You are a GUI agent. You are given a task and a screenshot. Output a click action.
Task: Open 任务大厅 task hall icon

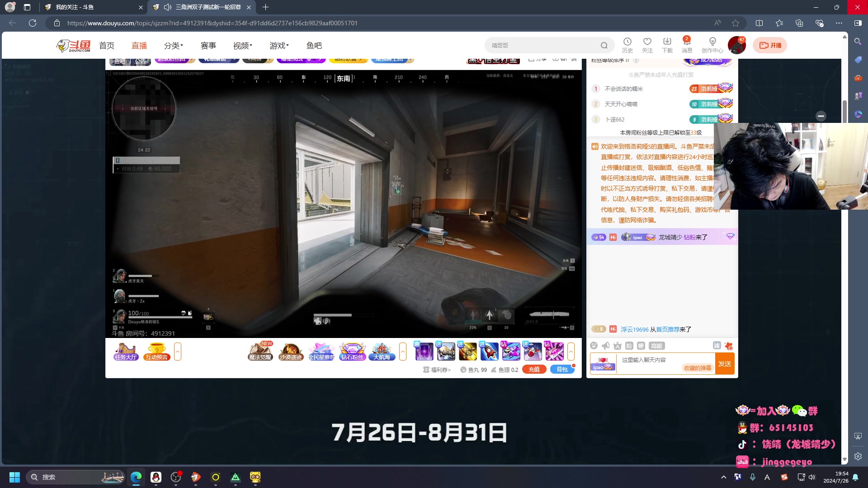tap(125, 351)
